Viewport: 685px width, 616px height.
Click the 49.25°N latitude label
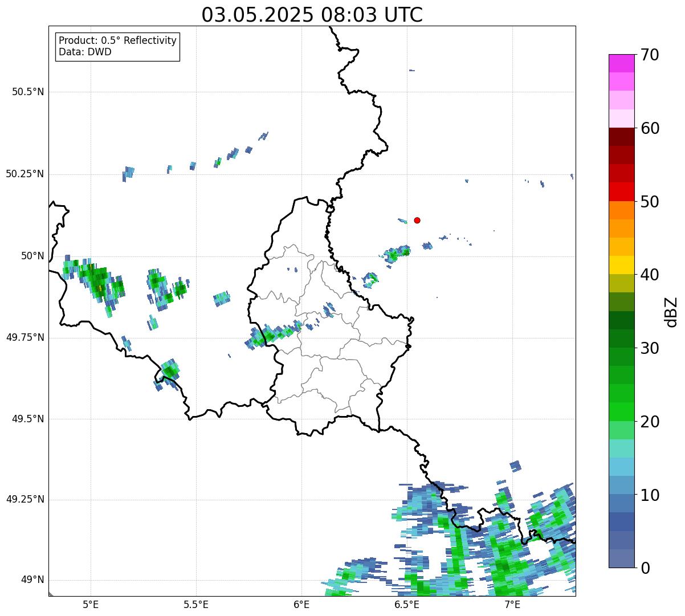(x=25, y=500)
